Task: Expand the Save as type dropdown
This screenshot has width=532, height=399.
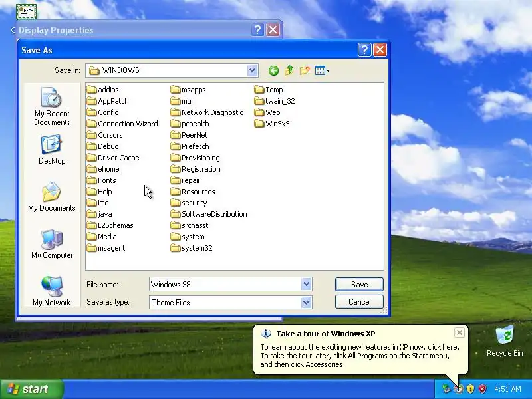Action: pos(306,303)
